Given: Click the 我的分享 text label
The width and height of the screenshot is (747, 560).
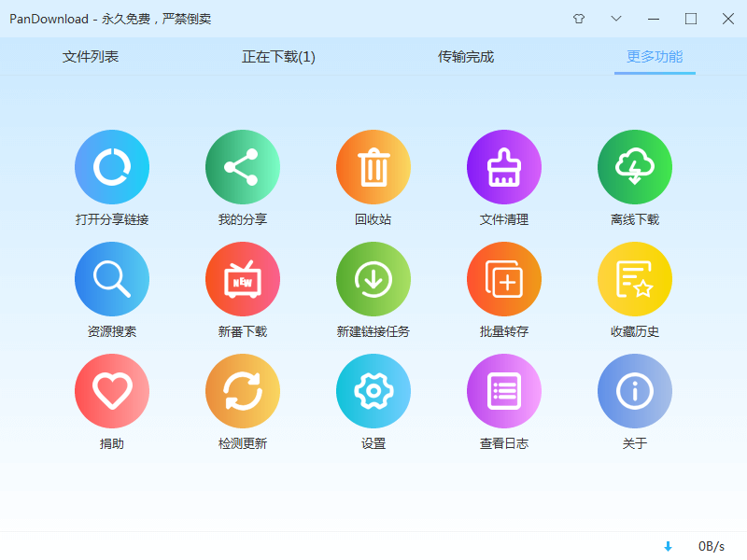Looking at the screenshot, I should click(x=243, y=219).
